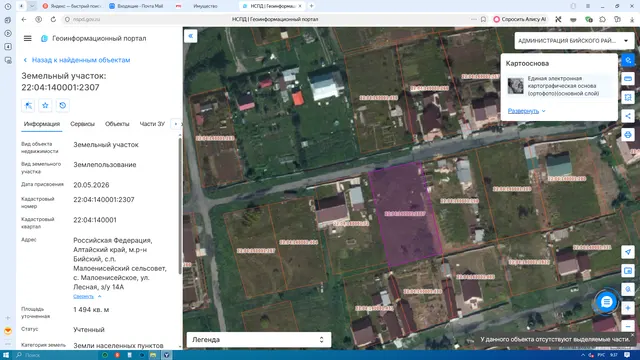The height and width of the screenshot is (360, 640).
Task: Open a new browser tab with plus
Action: [x=311, y=6]
